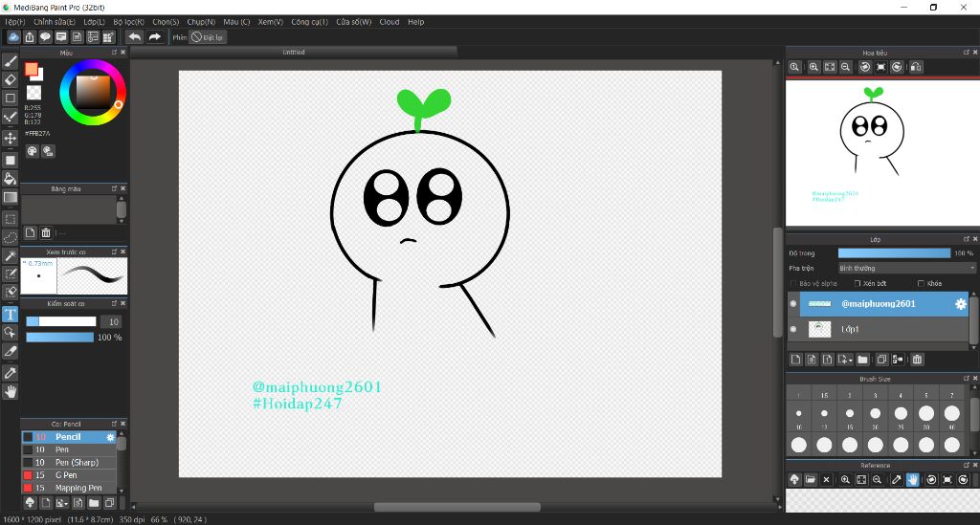Viewport: 980px width, 525px height.
Task: Add a new layer
Action: [x=795, y=360]
